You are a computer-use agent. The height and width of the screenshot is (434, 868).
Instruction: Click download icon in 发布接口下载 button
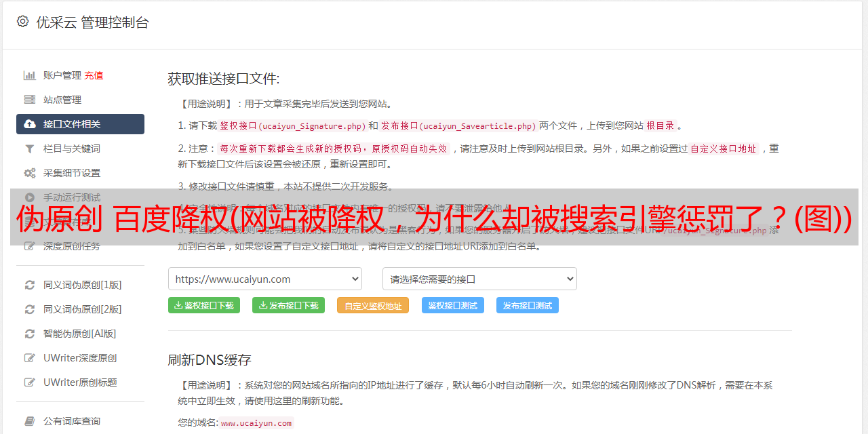[x=262, y=305]
